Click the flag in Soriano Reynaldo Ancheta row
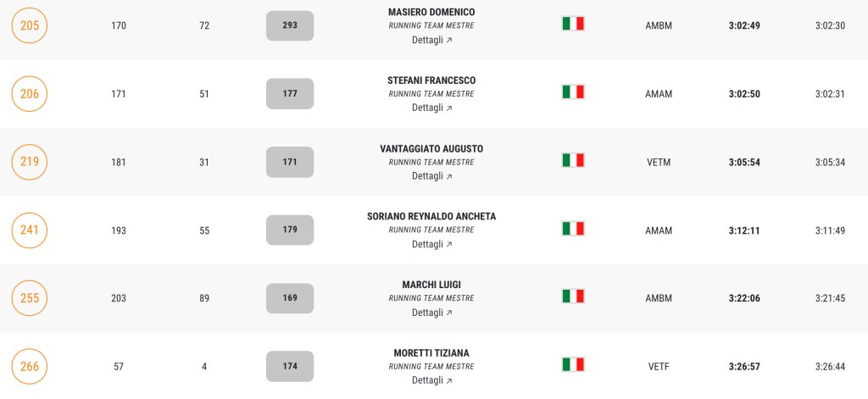This screenshot has width=868, height=399. tap(573, 228)
